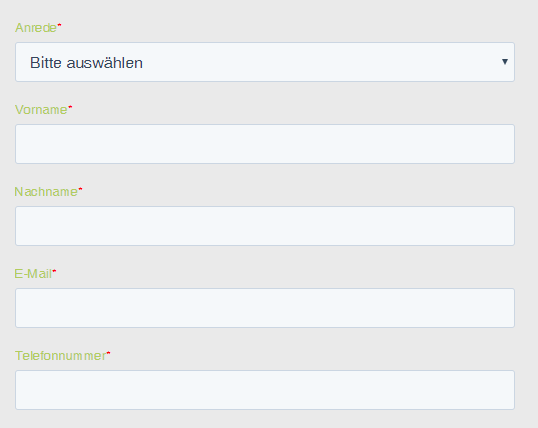Focus the Nachname text field

265,226
